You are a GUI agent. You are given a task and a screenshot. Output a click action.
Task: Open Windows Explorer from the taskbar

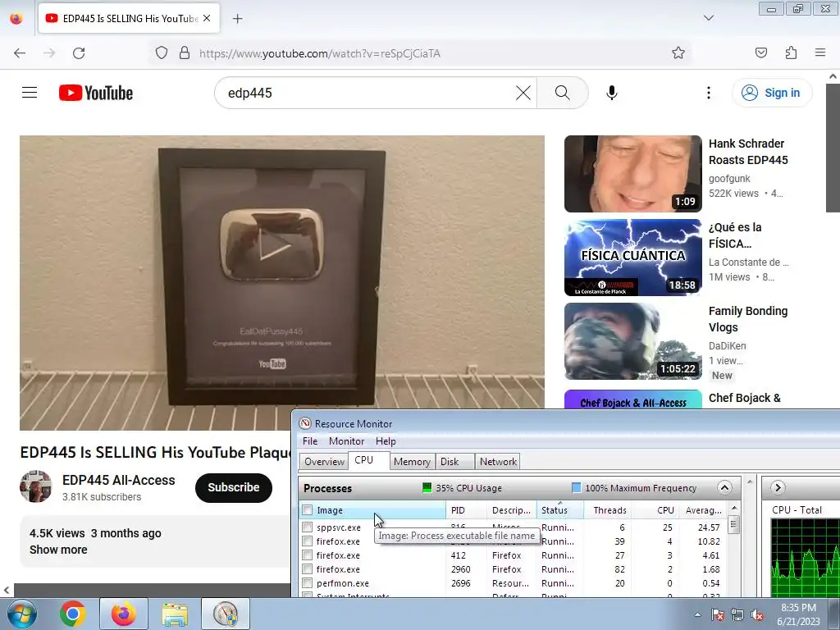point(176,614)
